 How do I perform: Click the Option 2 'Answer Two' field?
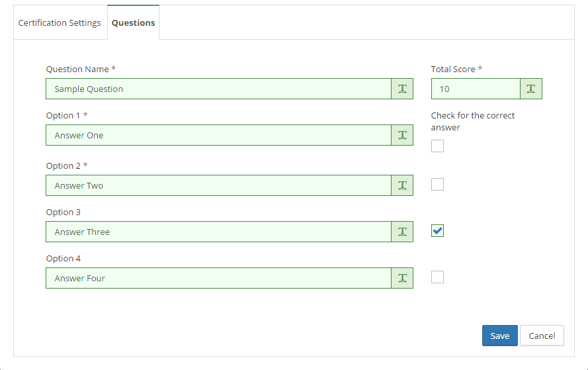(x=218, y=185)
